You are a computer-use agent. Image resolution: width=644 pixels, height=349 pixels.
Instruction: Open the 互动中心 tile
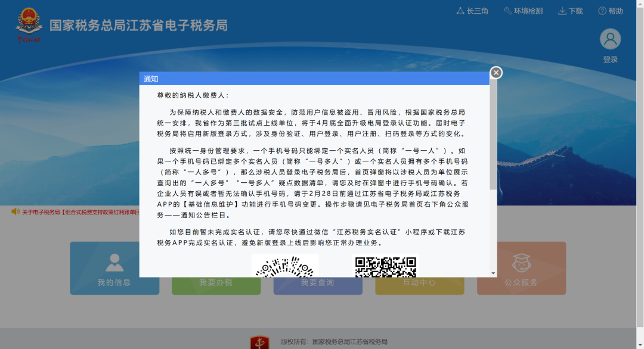(x=420, y=285)
